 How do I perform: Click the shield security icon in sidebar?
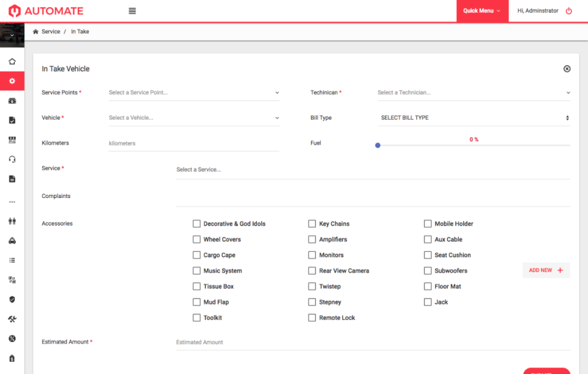[12, 299]
